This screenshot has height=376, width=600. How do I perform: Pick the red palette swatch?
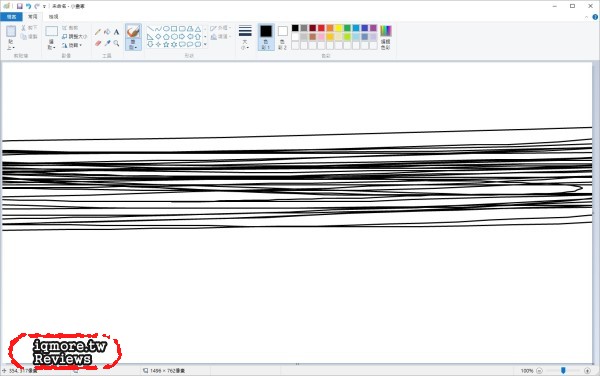pyautogui.click(x=321, y=28)
